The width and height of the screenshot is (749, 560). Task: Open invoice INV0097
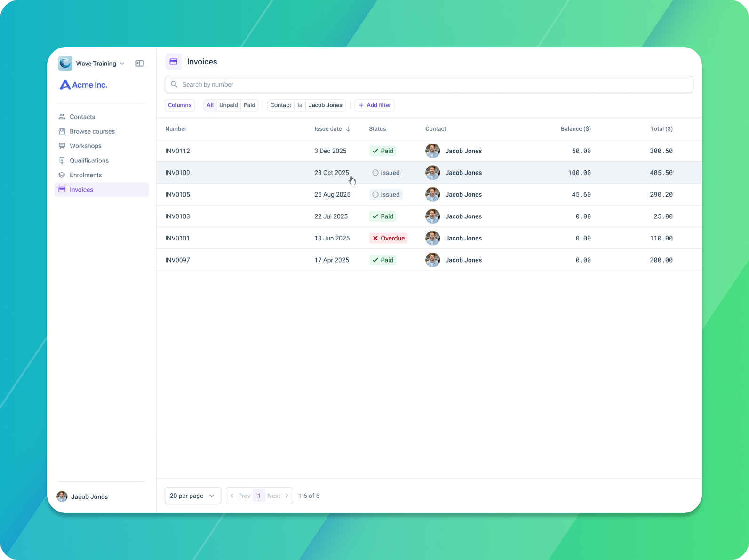[177, 260]
